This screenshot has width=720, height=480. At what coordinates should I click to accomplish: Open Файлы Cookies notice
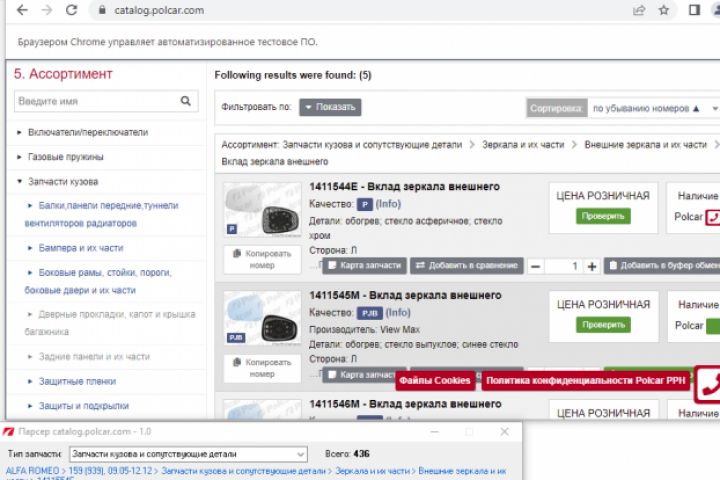pyautogui.click(x=435, y=381)
